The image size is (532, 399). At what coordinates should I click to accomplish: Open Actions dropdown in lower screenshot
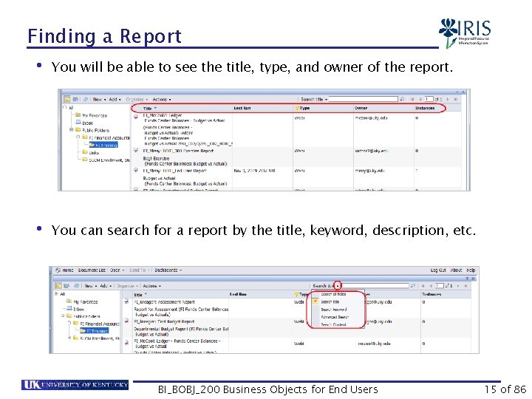click(x=152, y=286)
